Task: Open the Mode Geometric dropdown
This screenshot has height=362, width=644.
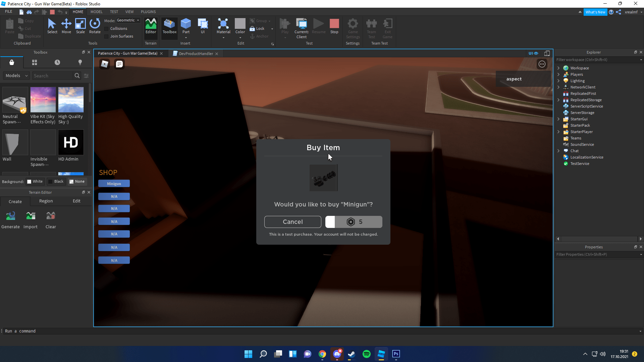Action: point(128,20)
